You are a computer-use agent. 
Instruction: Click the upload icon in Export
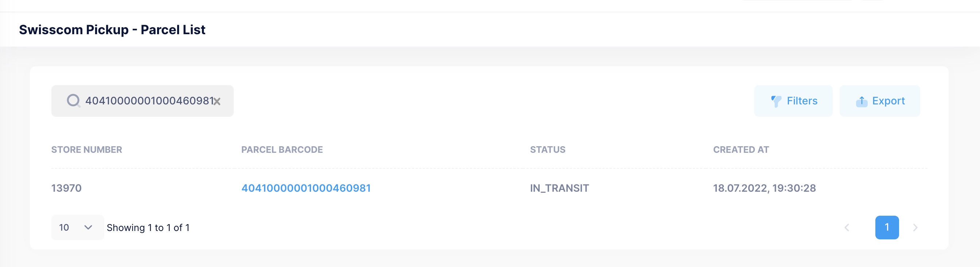coord(862,101)
